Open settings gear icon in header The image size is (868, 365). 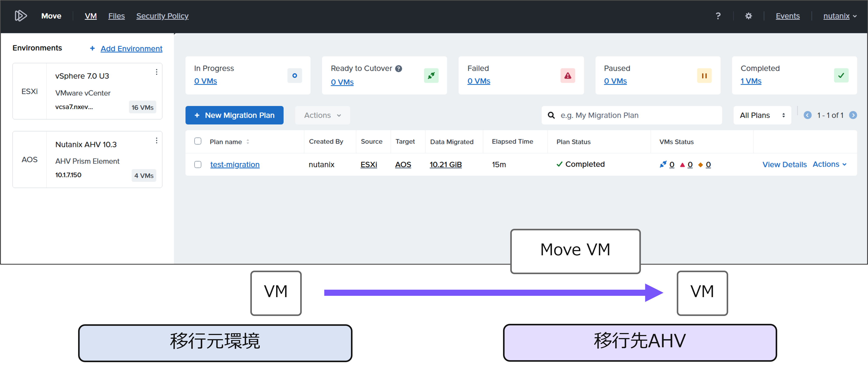pyautogui.click(x=748, y=16)
